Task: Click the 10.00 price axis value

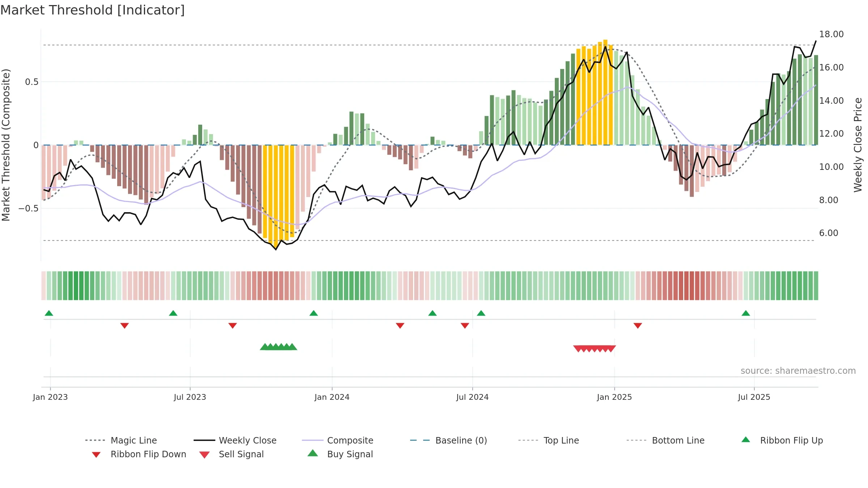Action: (831, 167)
